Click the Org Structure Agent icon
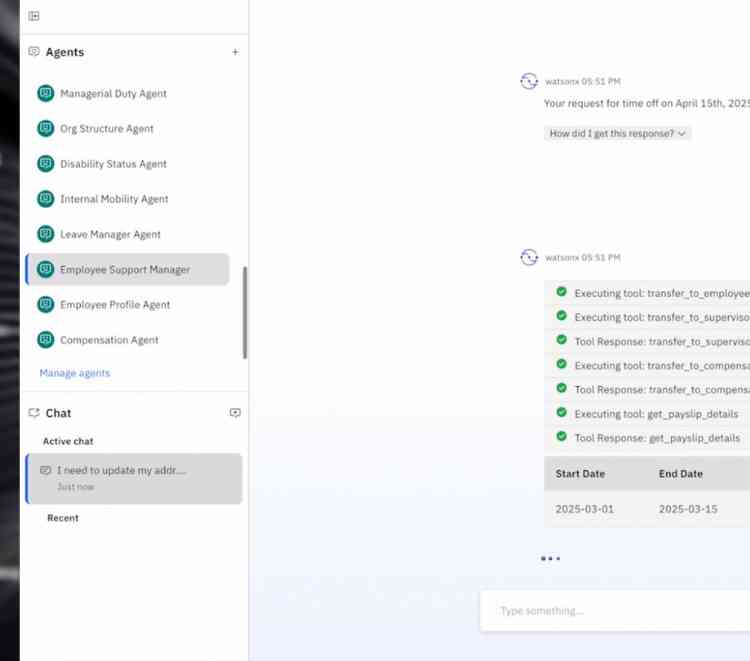The image size is (750, 661). (45, 129)
